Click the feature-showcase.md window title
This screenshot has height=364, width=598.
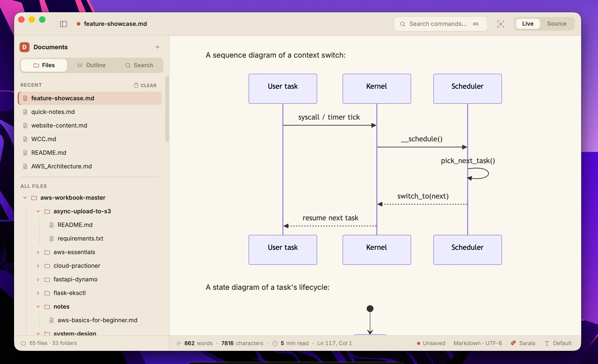[115, 24]
